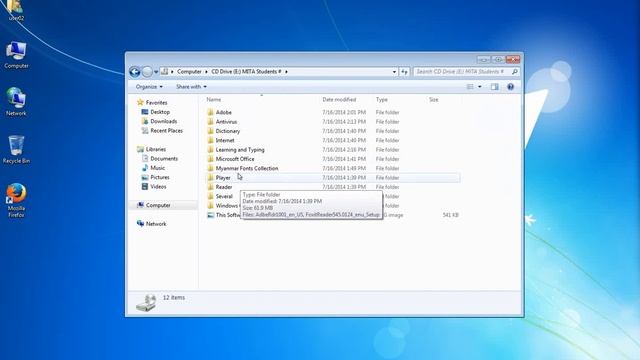Select the Antivirus folder
This screenshot has height=360, width=640.
click(x=226, y=122)
